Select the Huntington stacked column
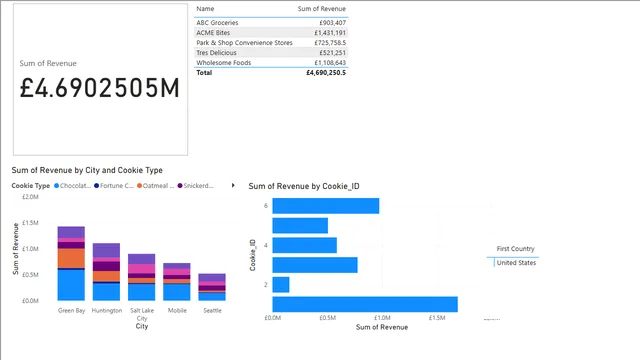Screen dimensions: 640x360 107,272
